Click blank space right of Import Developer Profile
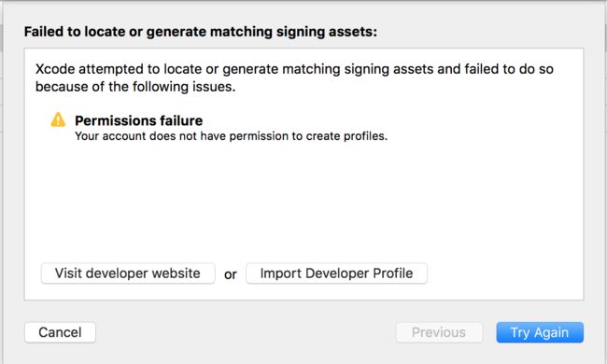 coord(503,273)
